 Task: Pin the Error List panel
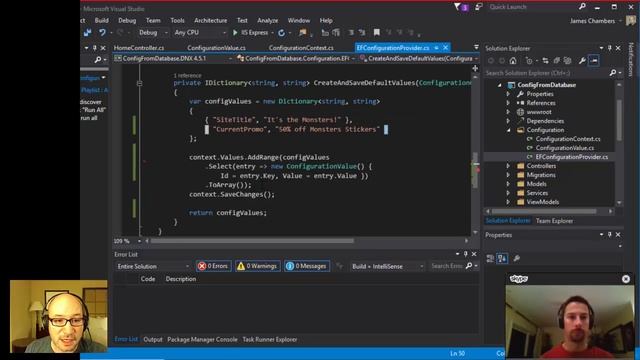pyautogui.click(x=465, y=254)
